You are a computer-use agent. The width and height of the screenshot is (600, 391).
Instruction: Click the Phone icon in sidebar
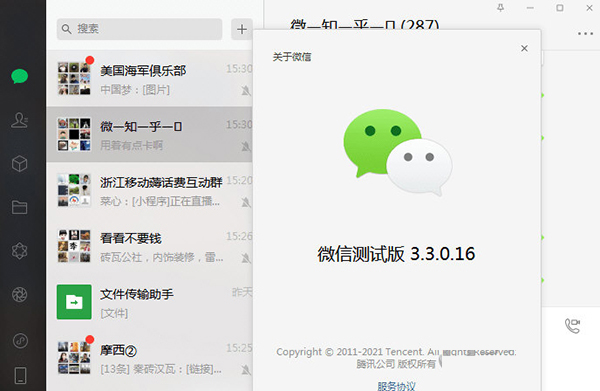(x=20, y=375)
